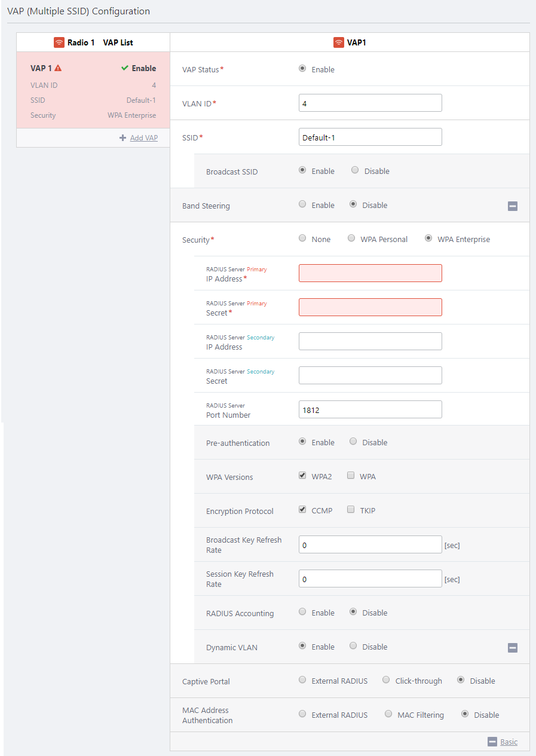Click the VAP 1 warning triangle icon
536x756 pixels.
58,68
